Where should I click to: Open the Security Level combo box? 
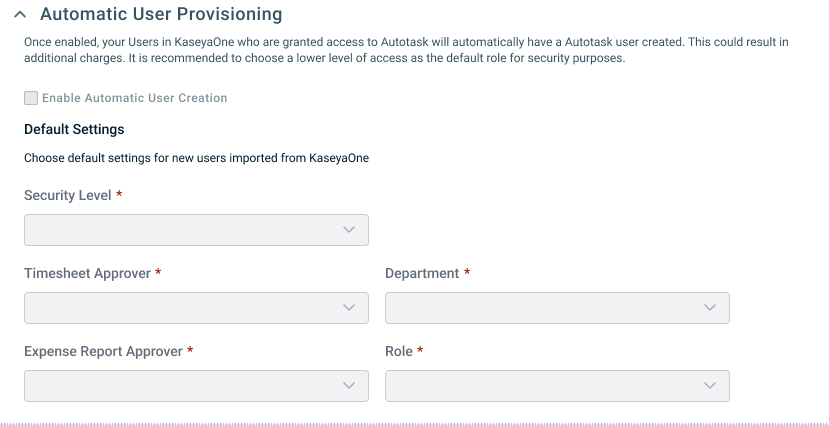[x=196, y=230]
